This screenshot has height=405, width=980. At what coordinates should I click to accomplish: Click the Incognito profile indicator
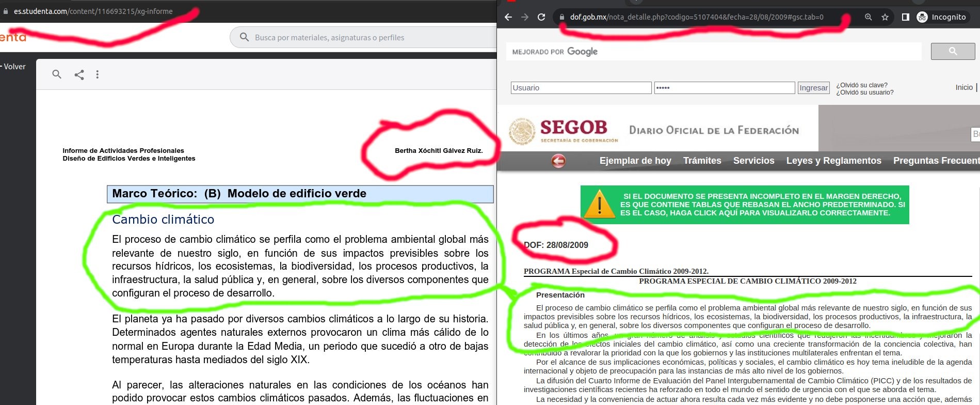(x=942, y=17)
